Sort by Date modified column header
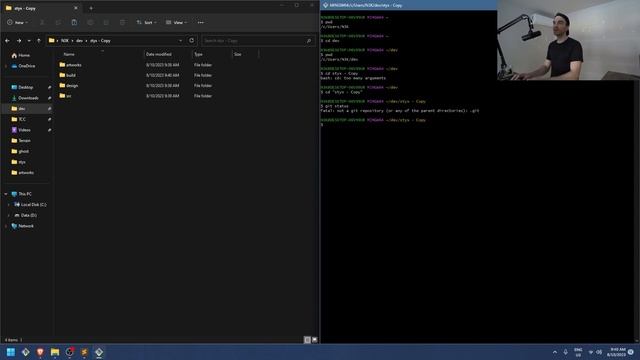Screen dimensions: 640x360 (159, 54)
